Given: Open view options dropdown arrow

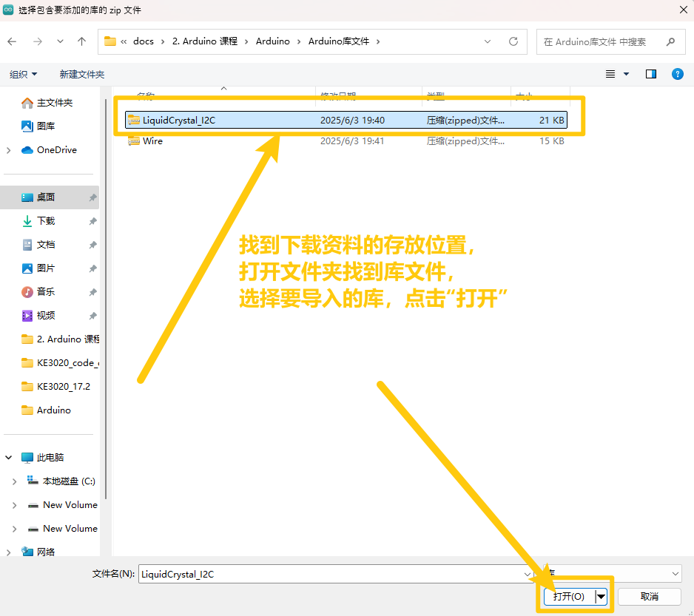Looking at the screenshot, I should click(626, 74).
